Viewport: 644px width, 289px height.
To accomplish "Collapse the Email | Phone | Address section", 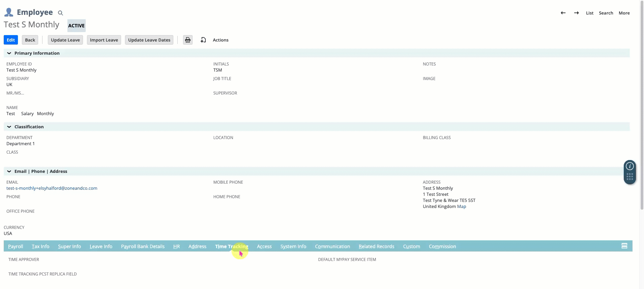I will tap(9, 171).
